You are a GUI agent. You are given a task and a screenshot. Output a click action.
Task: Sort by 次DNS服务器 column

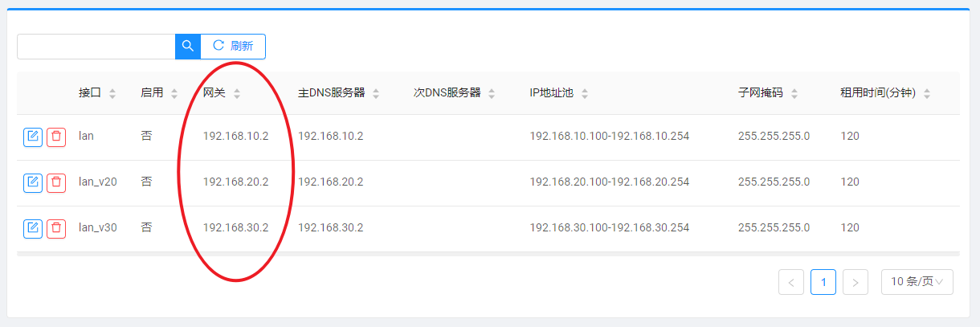[x=492, y=94]
